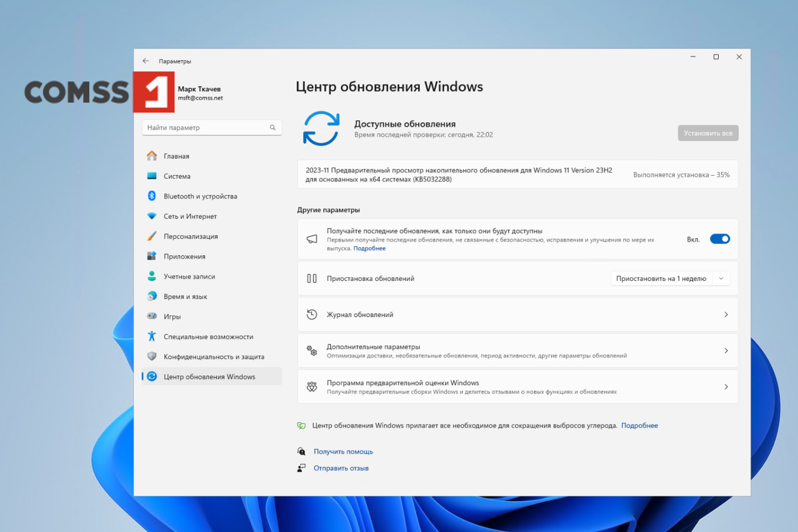This screenshot has width=798, height=532.
Task: Open the Приостановить на 1 неделю dropdown arrow
Action: coord(721,278)
